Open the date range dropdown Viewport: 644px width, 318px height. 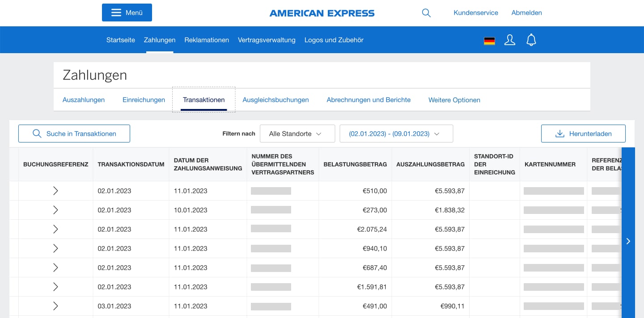coord(396,133)
